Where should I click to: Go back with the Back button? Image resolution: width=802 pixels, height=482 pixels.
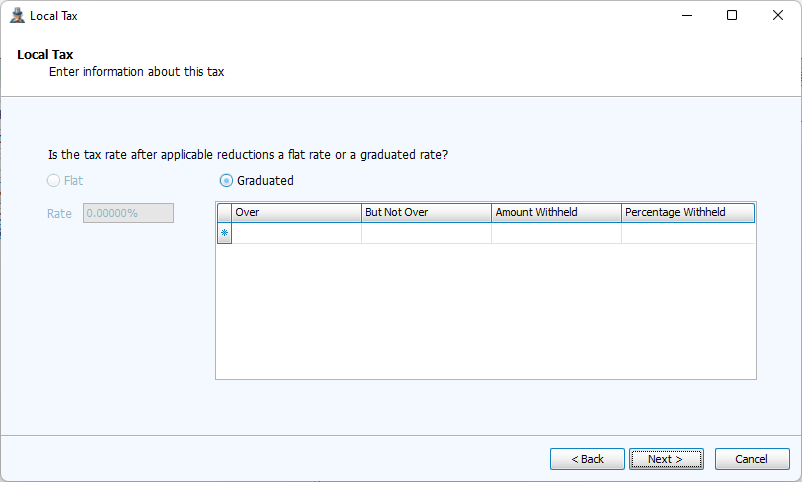(x=587, y=459)
